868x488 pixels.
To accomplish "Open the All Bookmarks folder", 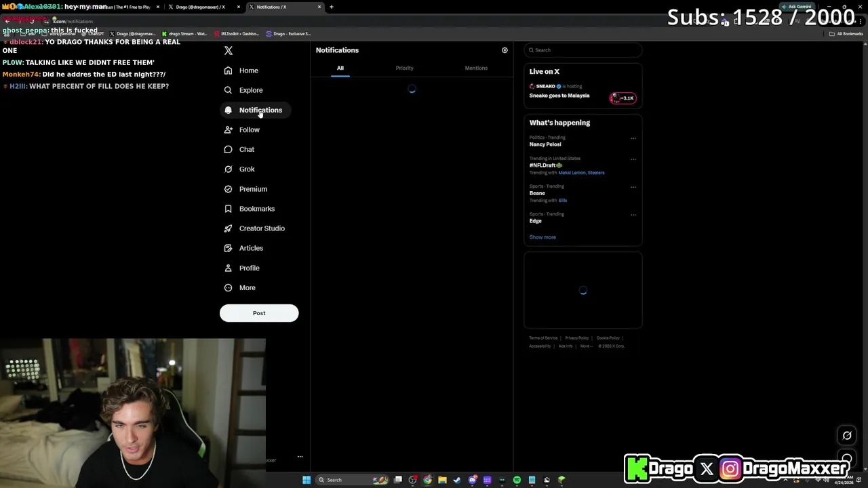I will (x=846, y=34).
